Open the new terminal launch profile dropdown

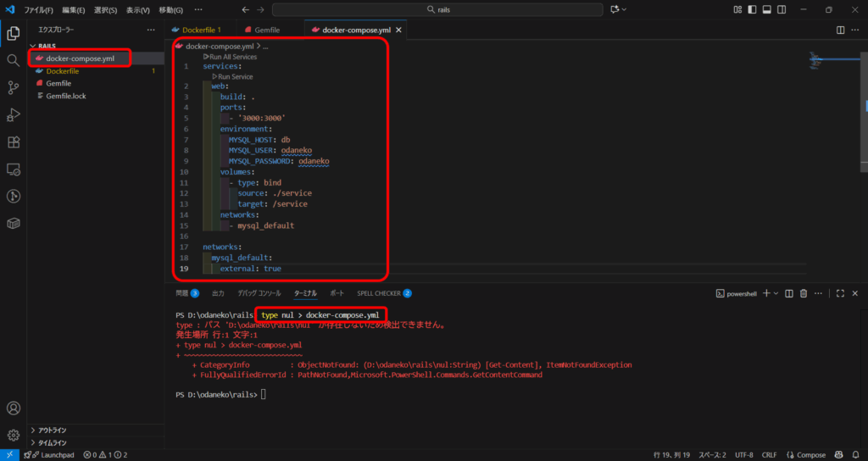click(x=776, y=293)
